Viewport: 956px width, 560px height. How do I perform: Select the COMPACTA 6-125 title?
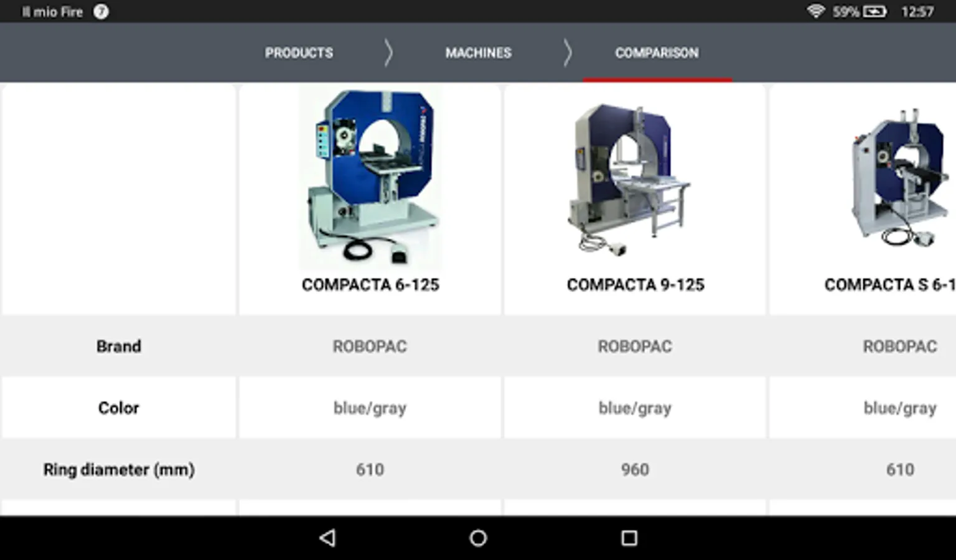(x=370, y=284)
